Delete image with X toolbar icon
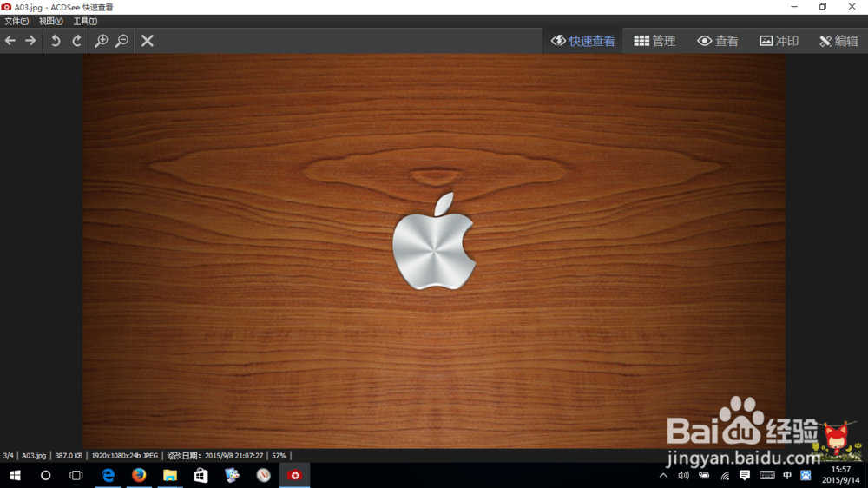 [148, 41]
